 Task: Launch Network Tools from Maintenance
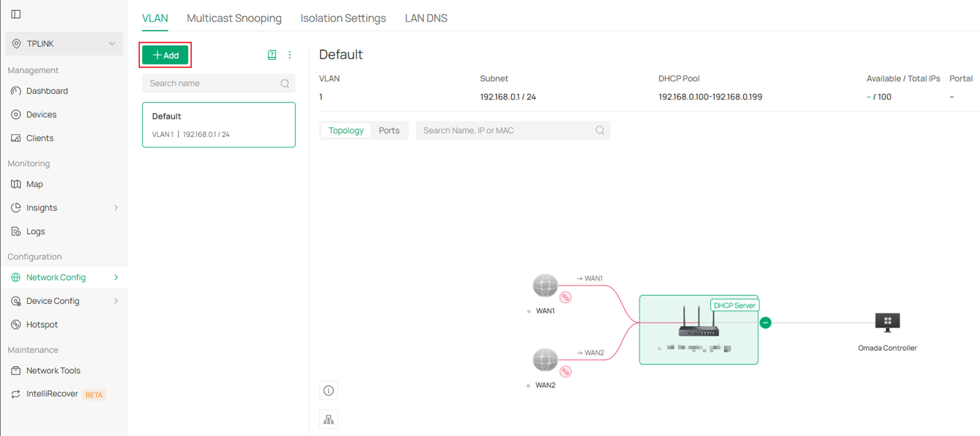[x=53, y=370]
